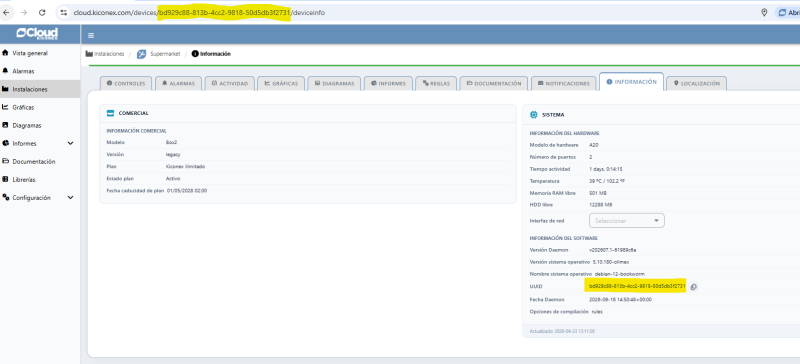The image size is (800, 364).
Task: Click the Supermarket breadcrumb icon
Action: click(141, 54)
